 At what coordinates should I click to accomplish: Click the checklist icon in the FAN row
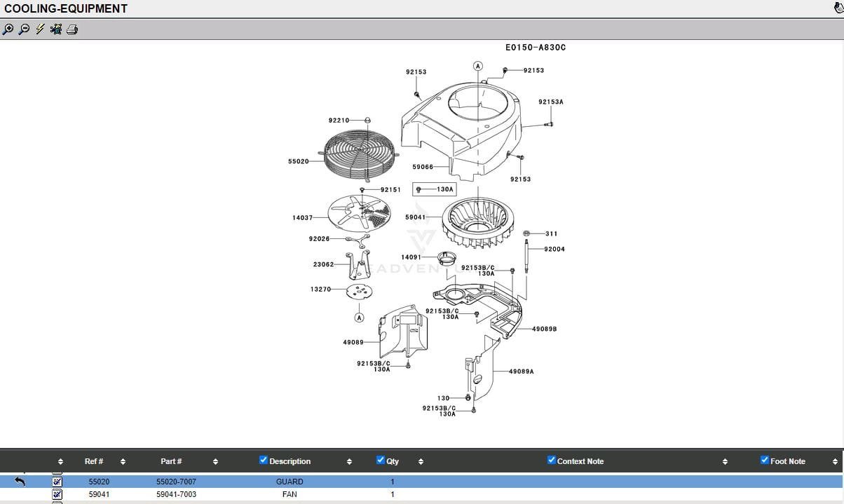[57, 494]
